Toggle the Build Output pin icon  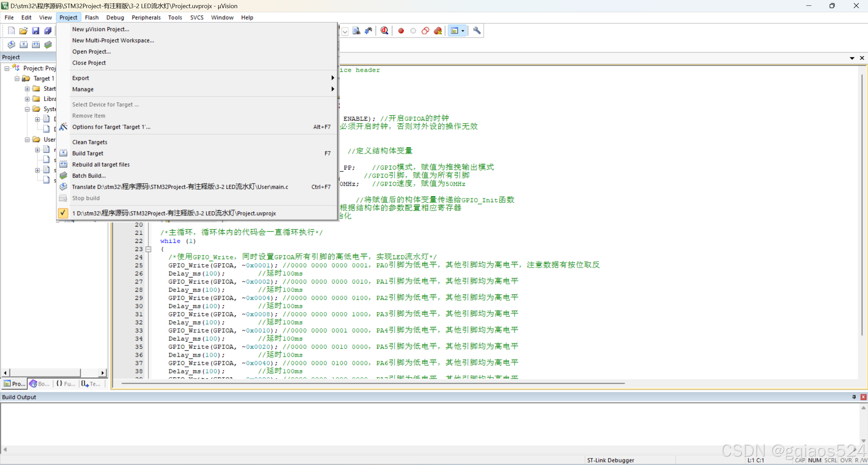pos(854,397)
